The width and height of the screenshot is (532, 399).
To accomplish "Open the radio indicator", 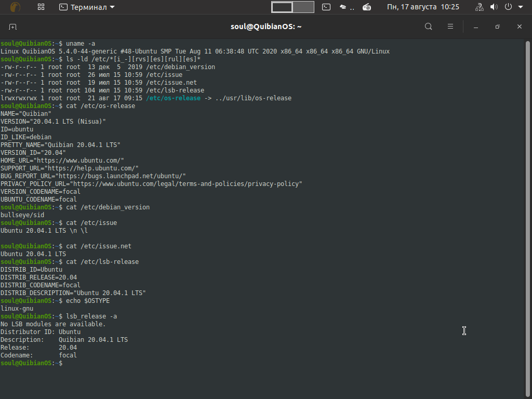I will (367, 7).
